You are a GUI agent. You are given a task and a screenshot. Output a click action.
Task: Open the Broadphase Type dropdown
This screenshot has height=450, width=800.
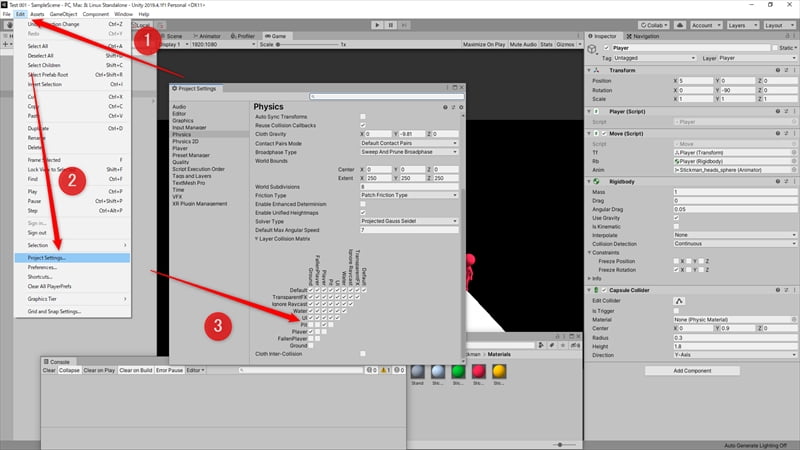tap(409, 152)
